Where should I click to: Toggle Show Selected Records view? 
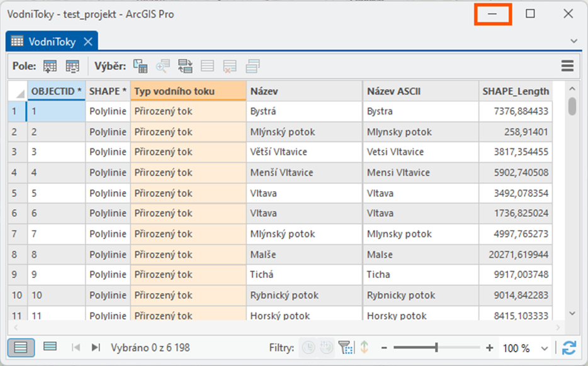pyautogui.click(x=50, y=347)
